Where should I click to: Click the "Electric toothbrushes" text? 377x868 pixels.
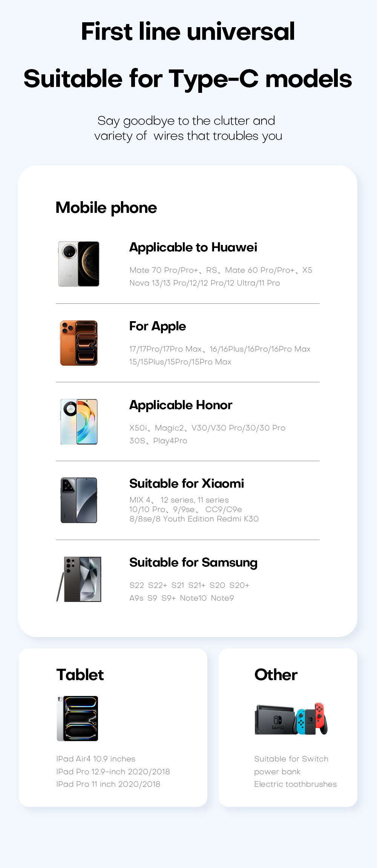pyautogui.click(x=295, y=784)
